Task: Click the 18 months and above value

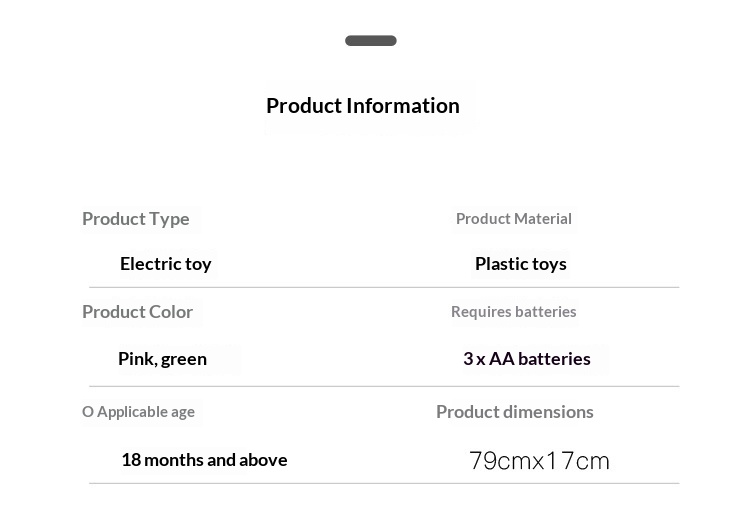Action: pyautogui.click(x=204, y=460)
